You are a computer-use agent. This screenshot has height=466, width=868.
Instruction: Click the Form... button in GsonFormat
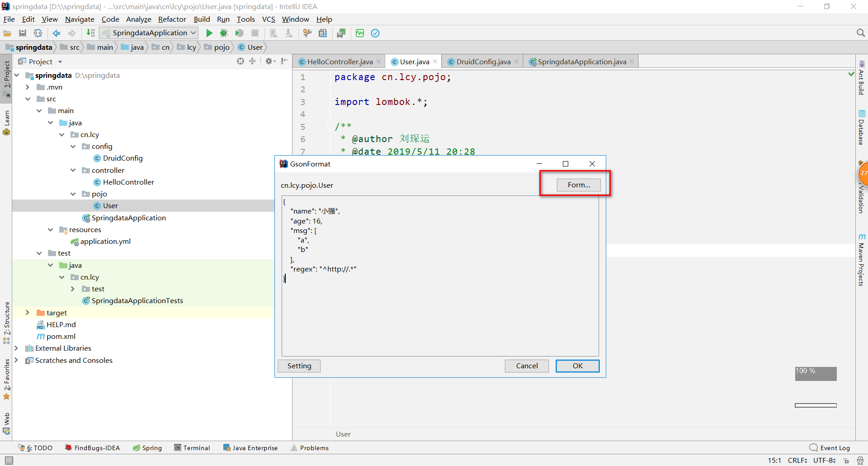(x=579, y=185)
